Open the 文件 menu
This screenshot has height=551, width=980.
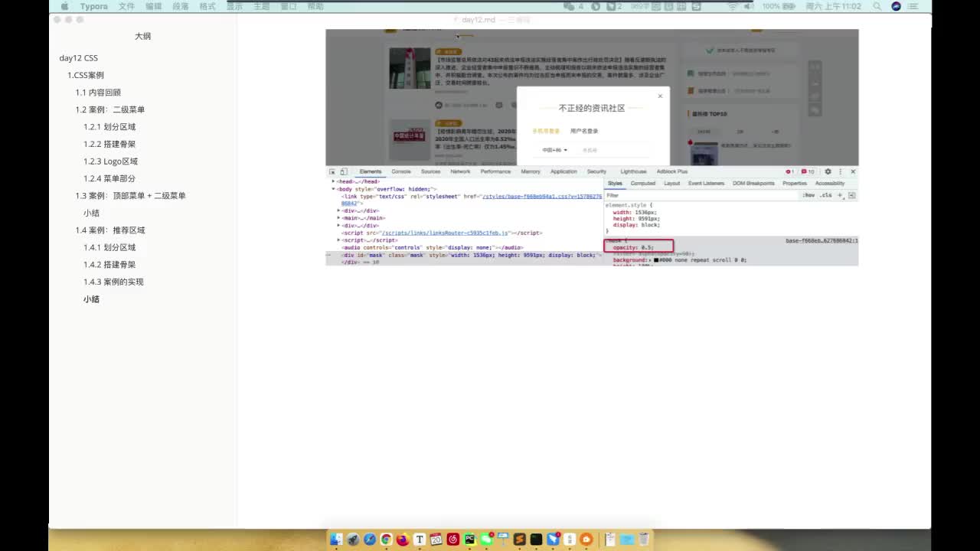126,6
